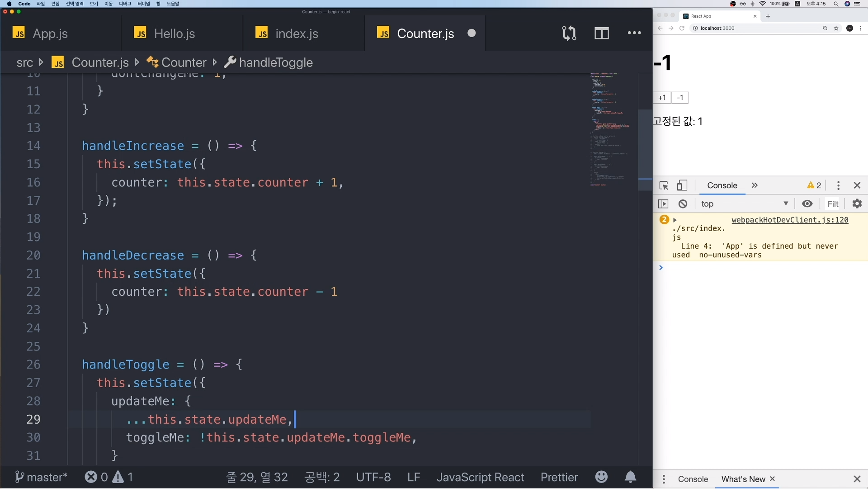Open the compare changes icon in editor toolbar
This screenshot has height=497, width=868.
click(569, 33)
